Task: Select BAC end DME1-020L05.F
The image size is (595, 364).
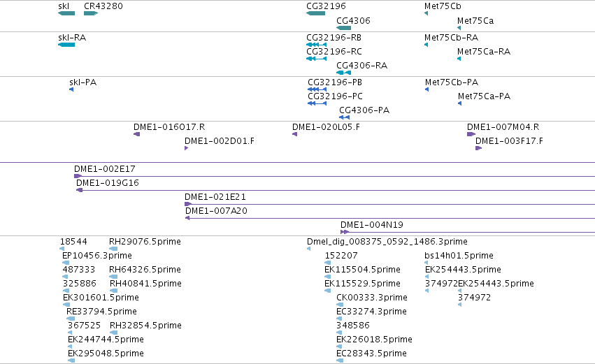Action: (294, 134)
